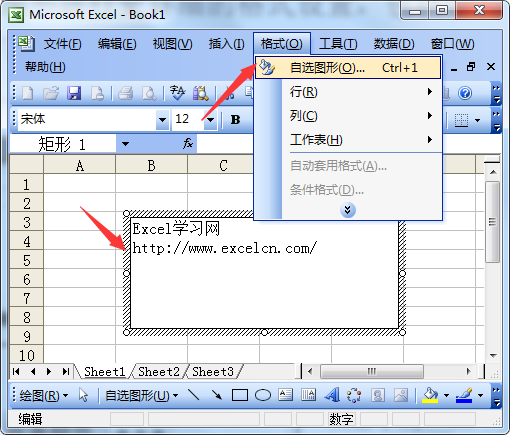Open the 数据(D) menu

pyautogui.click(x=394, y=44)
